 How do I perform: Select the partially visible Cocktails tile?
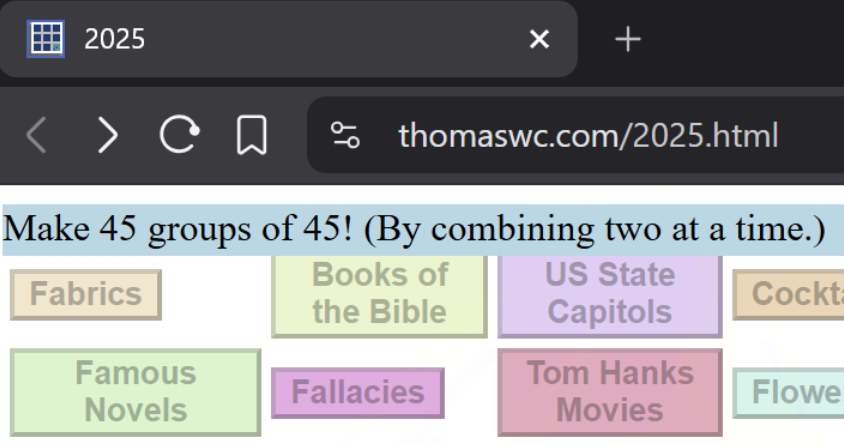pos(790,295)
